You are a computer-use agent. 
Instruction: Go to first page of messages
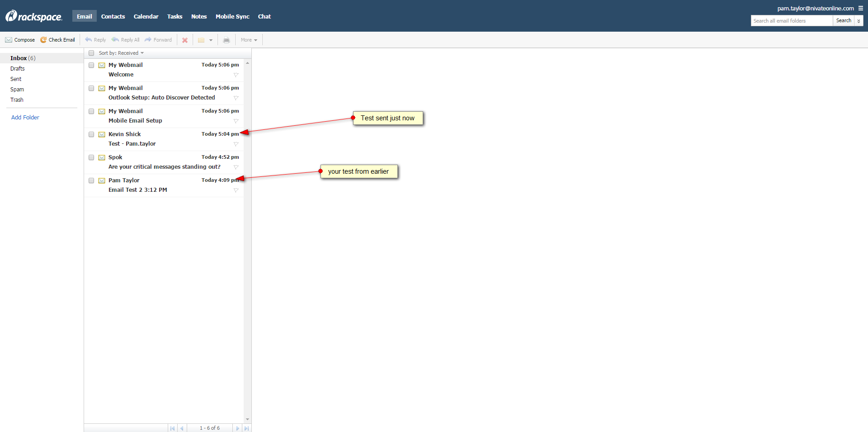(x=172, y=428)
